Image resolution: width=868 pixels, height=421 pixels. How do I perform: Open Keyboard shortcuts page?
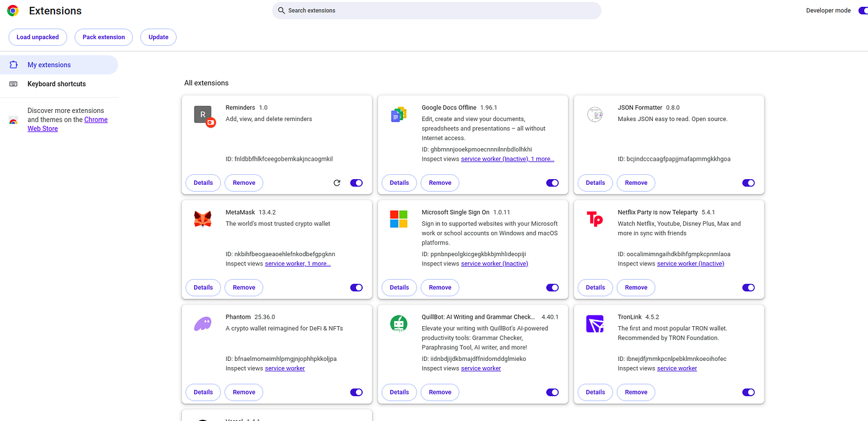(59, 84)
